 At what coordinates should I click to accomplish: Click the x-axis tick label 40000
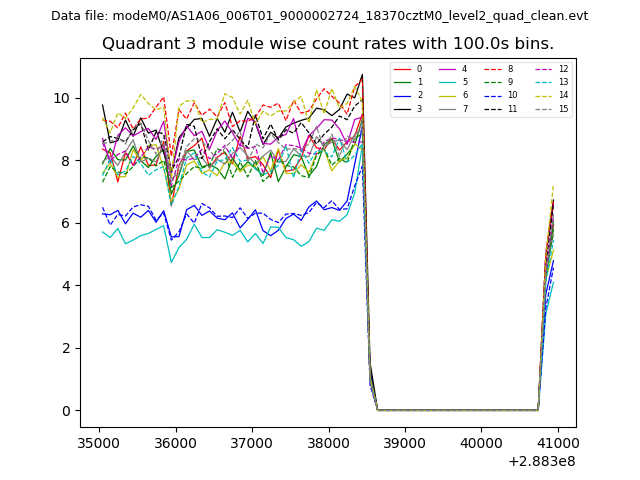[x=480, y=443]
